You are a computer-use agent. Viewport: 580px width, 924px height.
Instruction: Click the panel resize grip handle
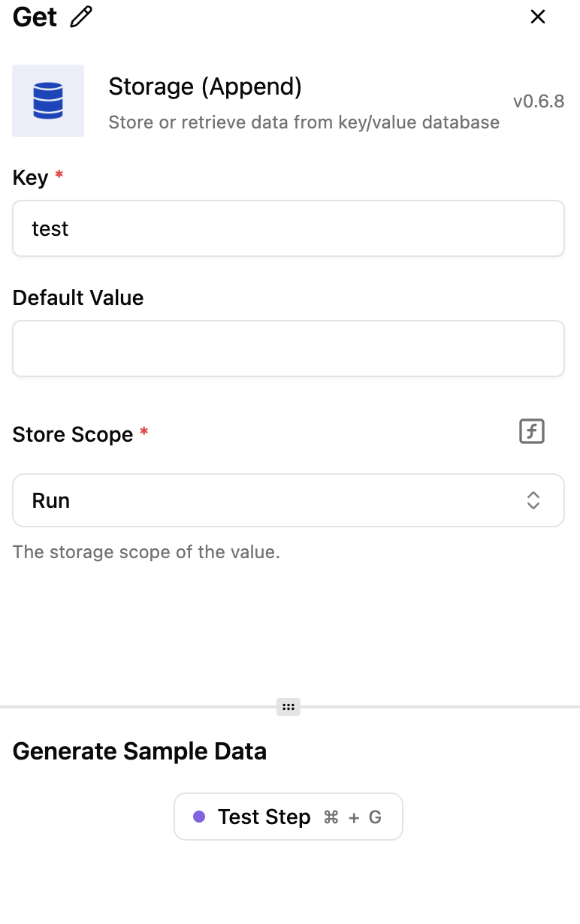(288, 706)
